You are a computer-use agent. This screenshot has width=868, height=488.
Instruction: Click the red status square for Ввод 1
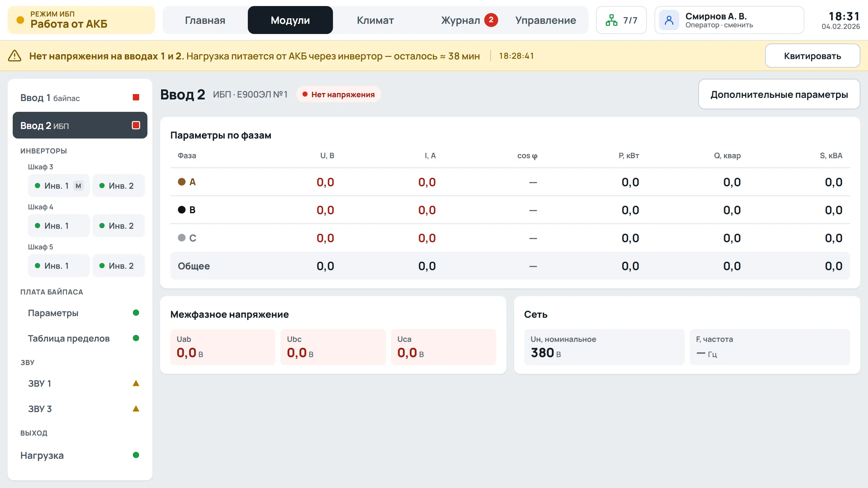point(136,98)
